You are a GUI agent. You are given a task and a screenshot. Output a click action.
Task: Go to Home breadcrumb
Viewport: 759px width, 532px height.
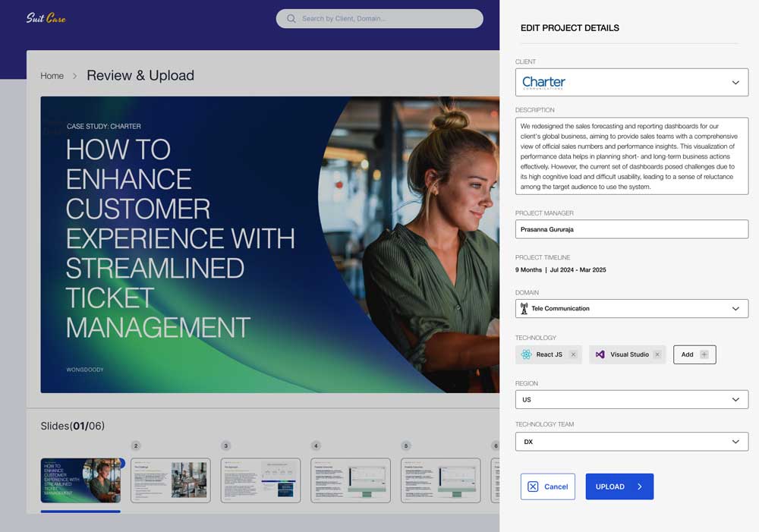[x=52, y=76]
